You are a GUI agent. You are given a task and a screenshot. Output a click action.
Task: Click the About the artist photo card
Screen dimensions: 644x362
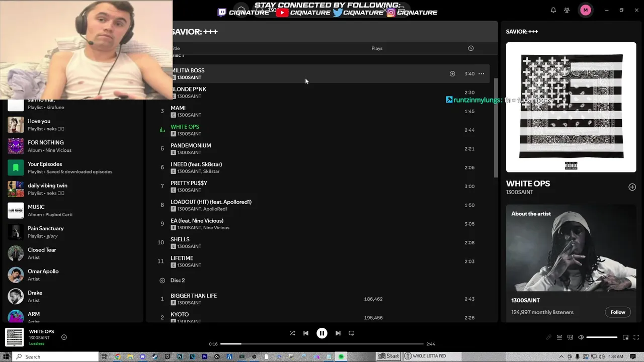pos(571,248)
